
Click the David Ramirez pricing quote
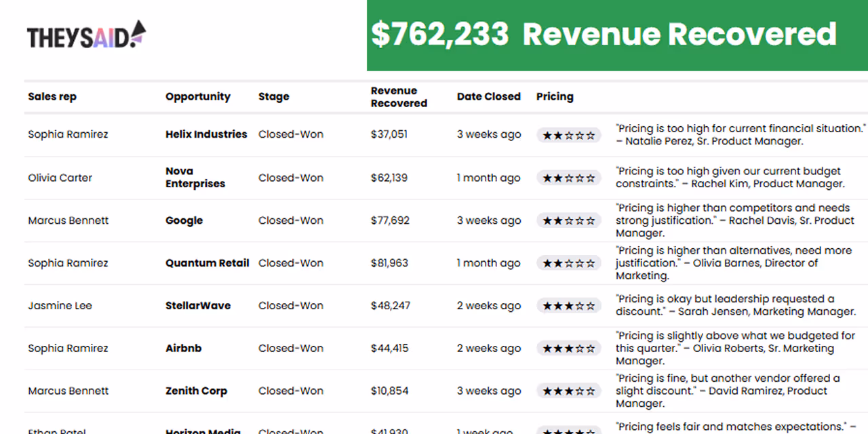click(728, 391)
